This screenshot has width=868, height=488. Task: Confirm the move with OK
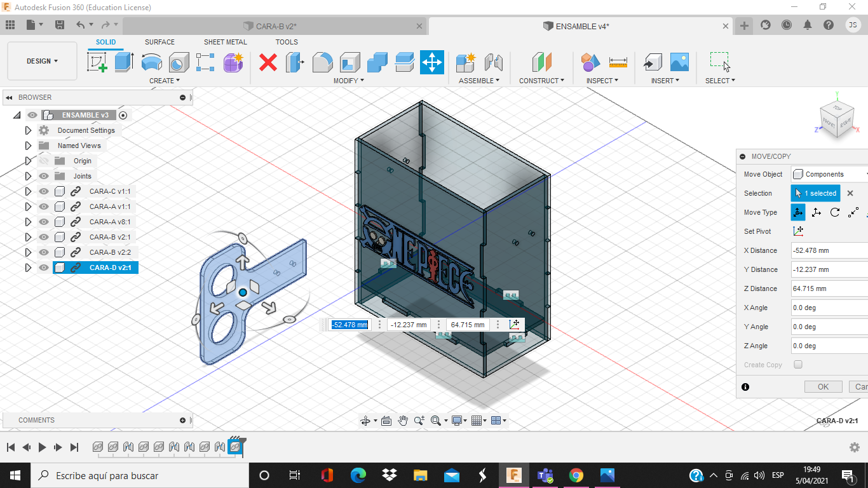click(x=823, y=386)
